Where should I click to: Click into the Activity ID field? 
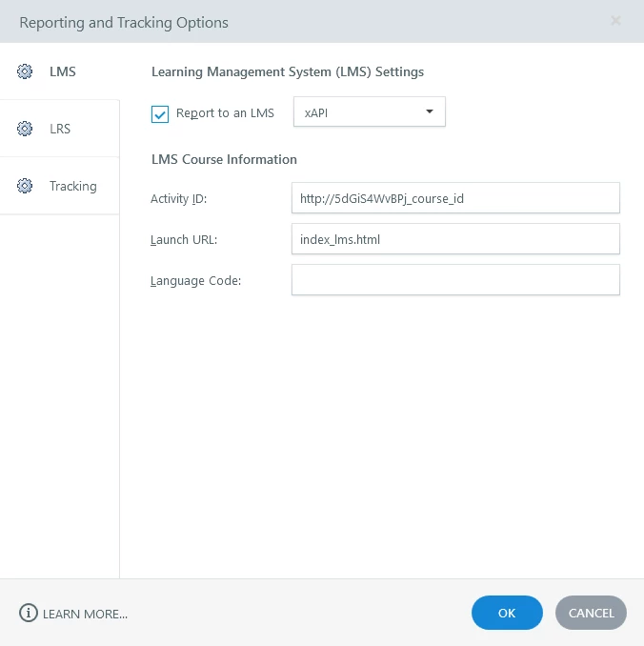coord(455,198)
